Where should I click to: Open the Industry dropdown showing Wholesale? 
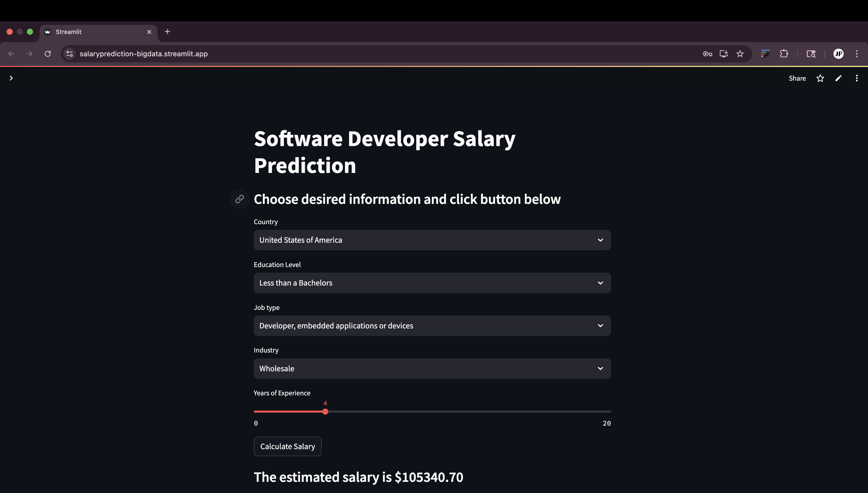tap(432, 369)
